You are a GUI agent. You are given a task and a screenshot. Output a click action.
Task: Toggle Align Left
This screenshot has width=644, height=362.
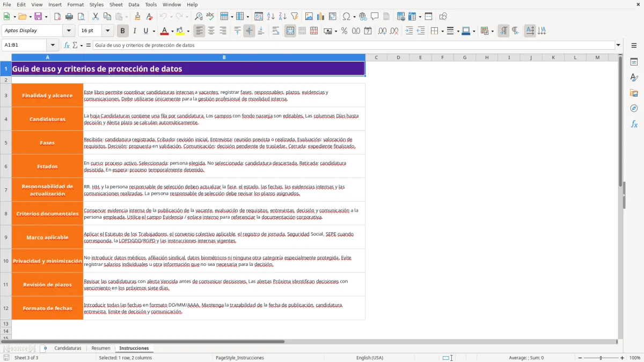click(x=200, y=31)
